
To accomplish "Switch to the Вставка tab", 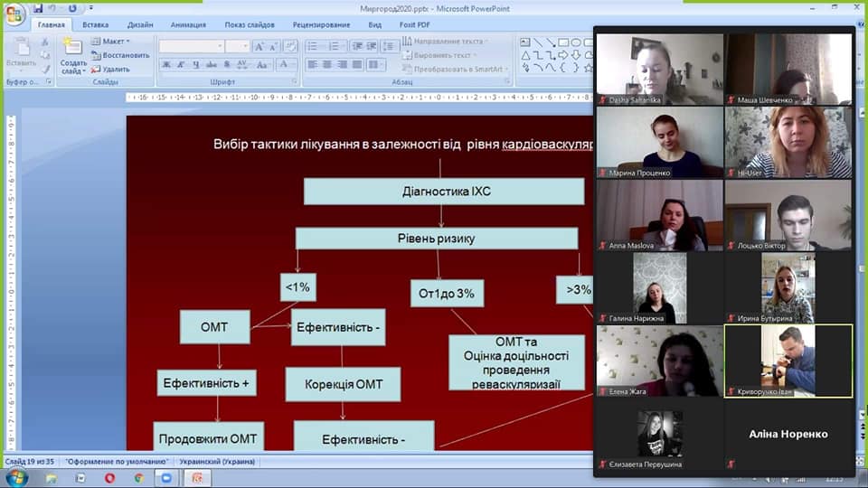I will point(95,24).
